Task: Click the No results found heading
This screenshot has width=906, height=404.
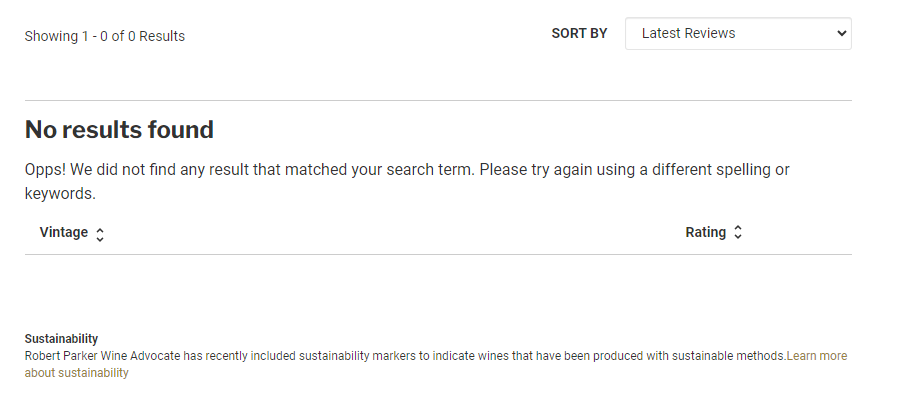Action: pyautogui.click(x=119, y=129)
